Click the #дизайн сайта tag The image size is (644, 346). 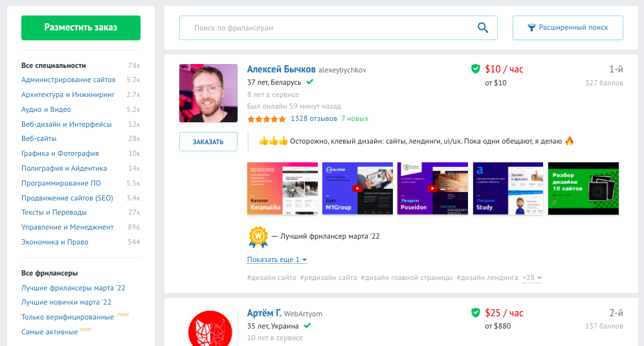pyautogui.click(x=271, y=277)
